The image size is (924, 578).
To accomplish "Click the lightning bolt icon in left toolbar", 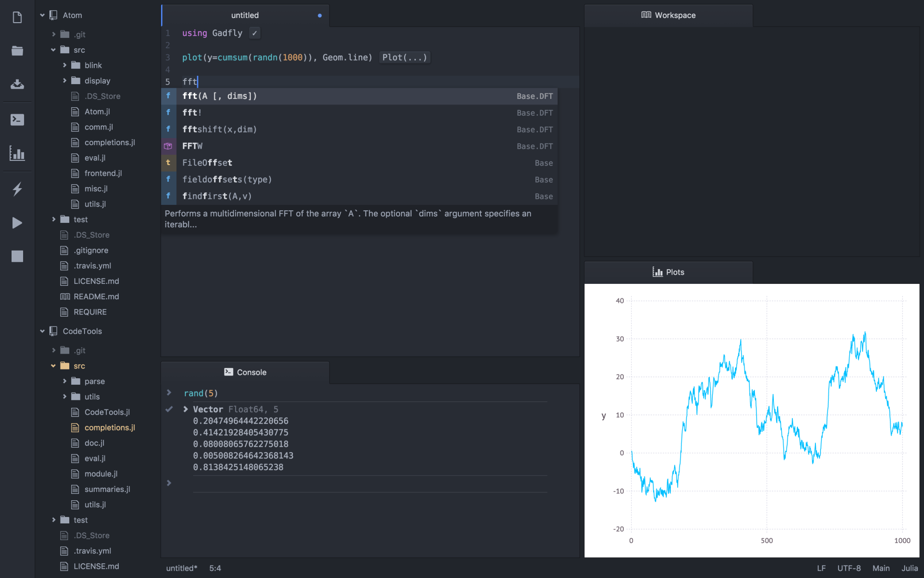I will point(17,189).
